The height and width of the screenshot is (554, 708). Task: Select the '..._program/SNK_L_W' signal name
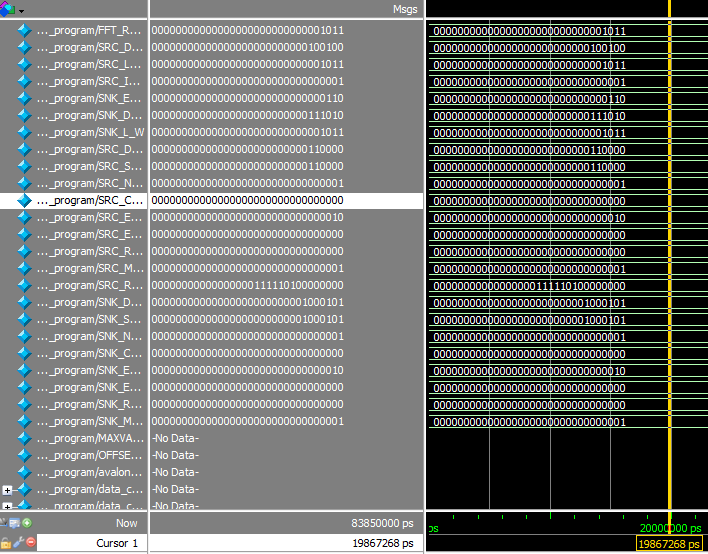click(90, 132)
